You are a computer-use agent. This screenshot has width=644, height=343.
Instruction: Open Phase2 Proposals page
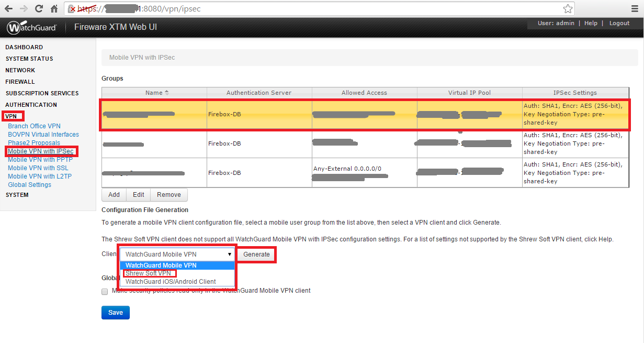click(34, 143)
